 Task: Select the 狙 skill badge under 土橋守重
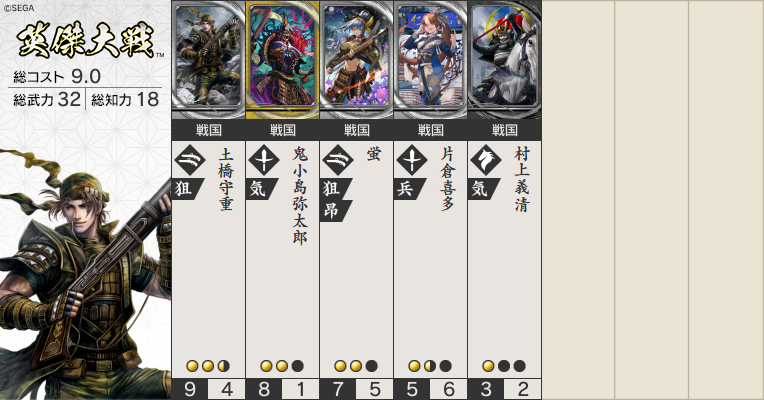[187, 189]
